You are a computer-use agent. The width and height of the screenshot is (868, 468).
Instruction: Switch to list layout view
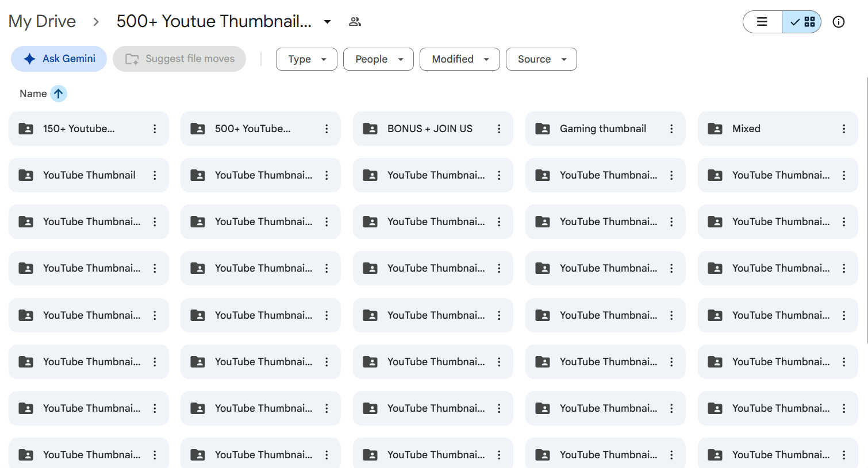tap(762, 22)
